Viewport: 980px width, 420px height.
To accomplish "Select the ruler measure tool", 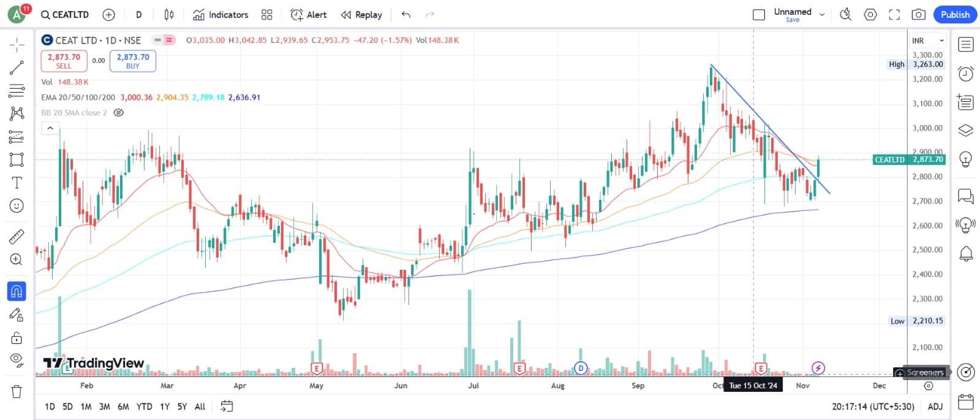I will pos(17,236).
